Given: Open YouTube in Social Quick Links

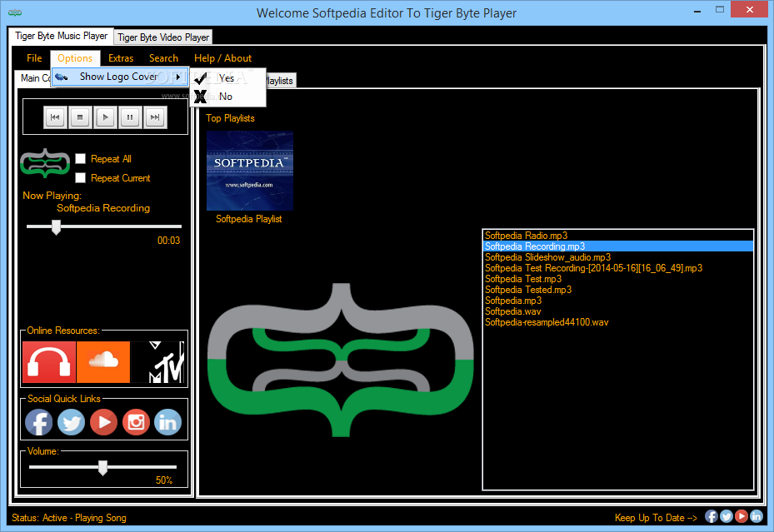Looking at the screenshot, I should [103, 422].
